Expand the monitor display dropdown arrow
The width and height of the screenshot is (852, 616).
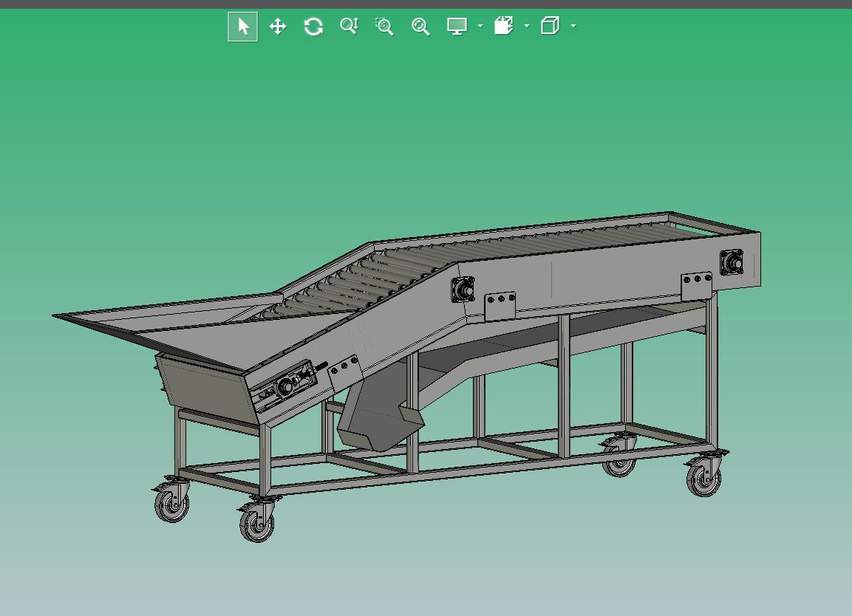(480, 26)
